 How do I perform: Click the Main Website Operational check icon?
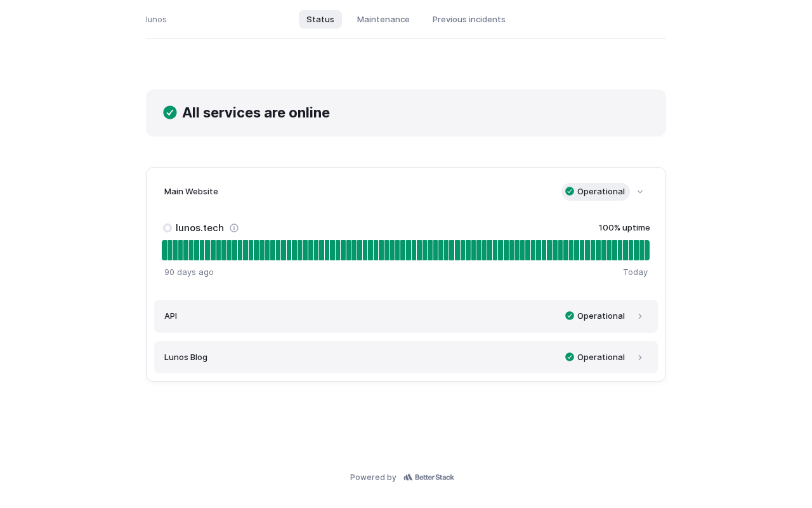click(x=570, y=191)
